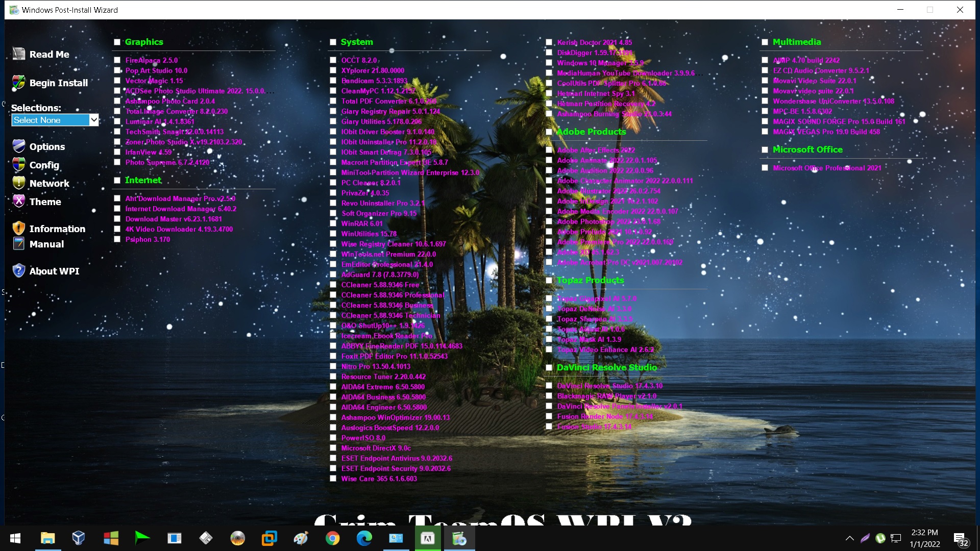Open the Read Me page
Image resolution: width=980 pixels, height=551 pixels.
click(50, 55)
